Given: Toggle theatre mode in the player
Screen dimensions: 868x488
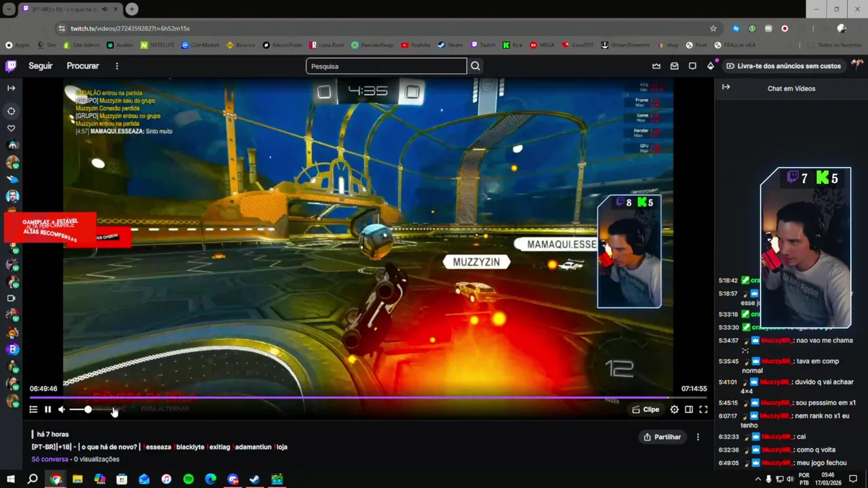Looking at the screenshot, I should coord(689,409).
